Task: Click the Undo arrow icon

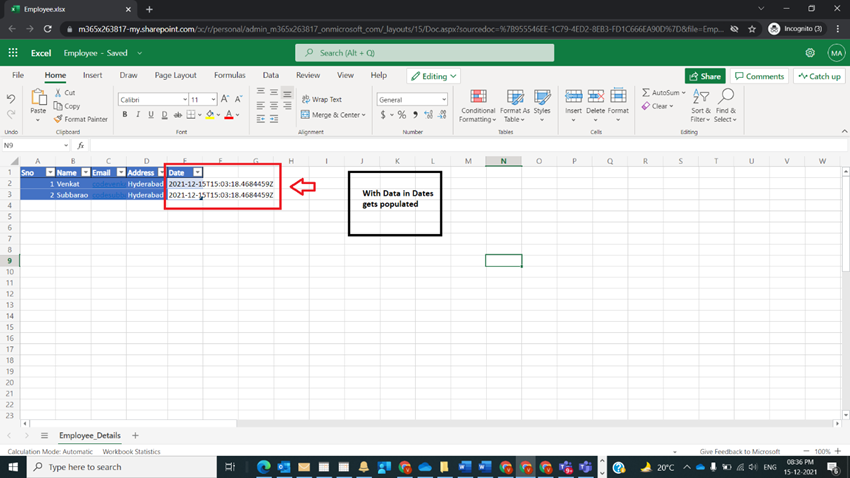Action: tap(11, 99)
